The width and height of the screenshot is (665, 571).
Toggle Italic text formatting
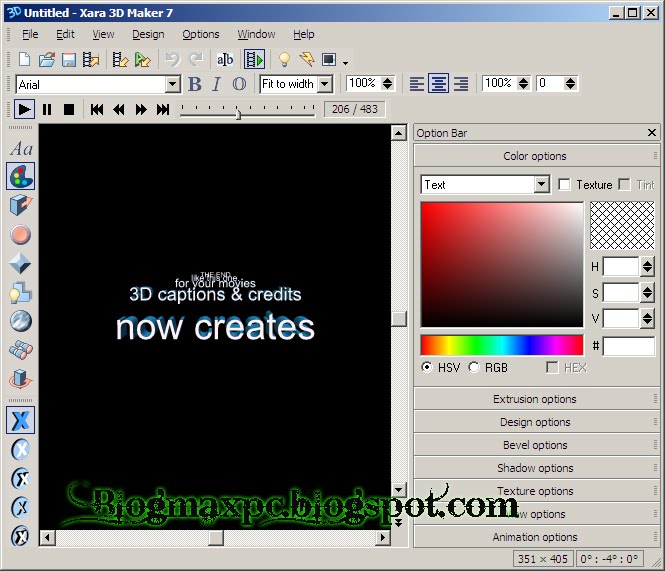[217, 84]
